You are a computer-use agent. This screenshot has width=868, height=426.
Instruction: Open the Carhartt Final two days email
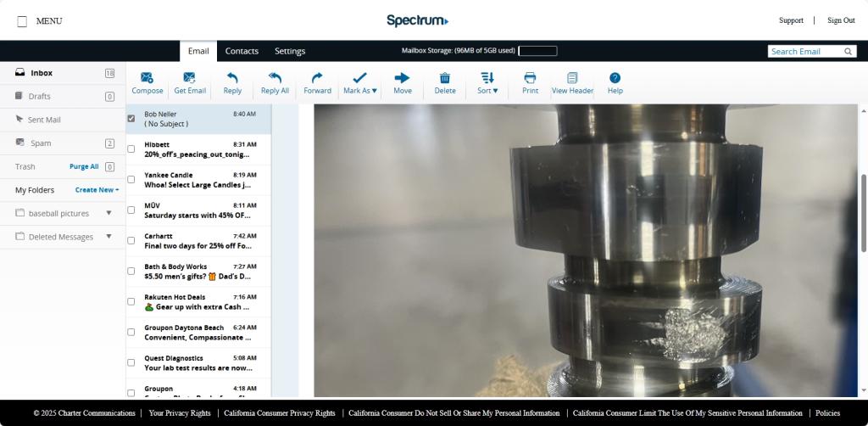200,241
